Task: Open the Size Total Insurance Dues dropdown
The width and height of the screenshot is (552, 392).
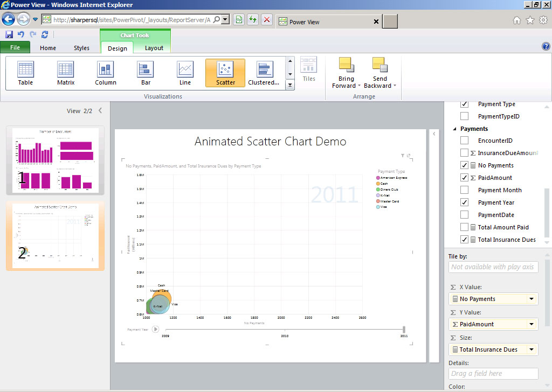Action: (531, 349)
